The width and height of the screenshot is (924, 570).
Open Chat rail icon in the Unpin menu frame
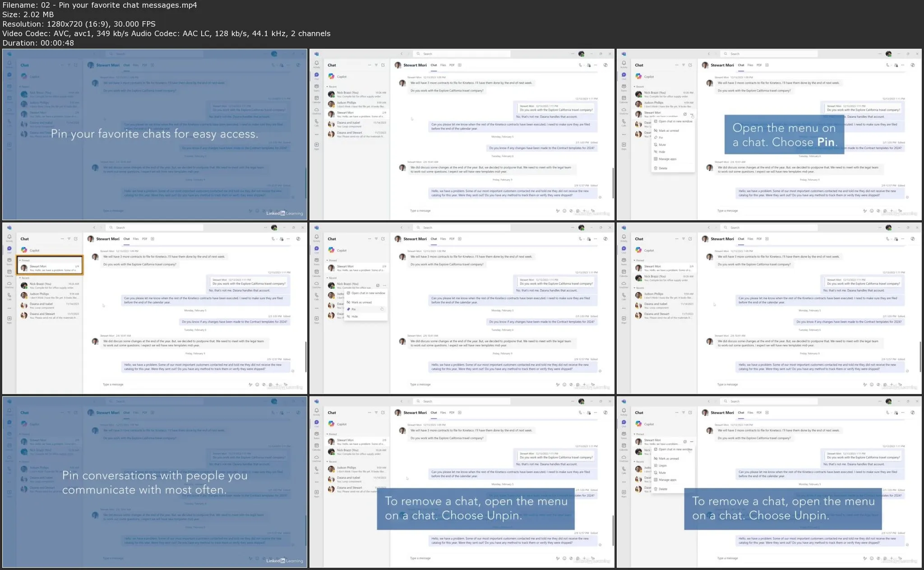624,423
